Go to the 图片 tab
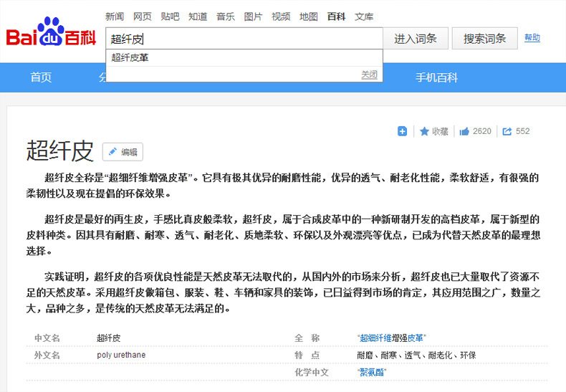Viewport: 566px width, 392px height. click(x=253, y=16)
